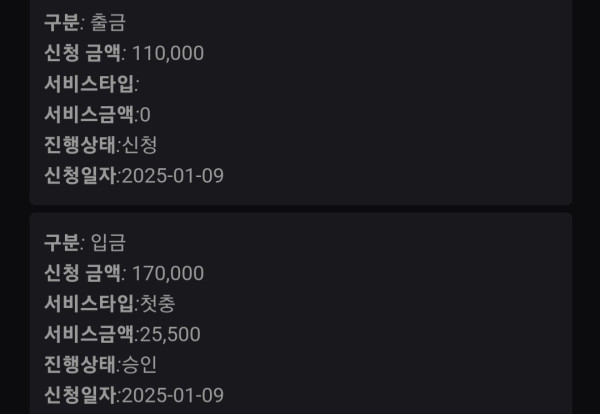This screenshot has width=600, height=414.
Task: Select the 25,500 service amount
Action: pyautogui.click(x=170, y=334)
